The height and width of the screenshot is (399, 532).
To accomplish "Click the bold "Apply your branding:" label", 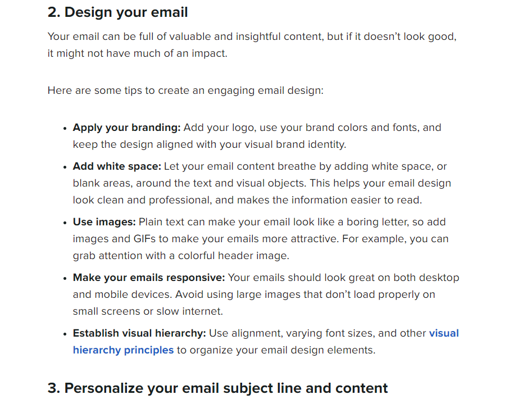I will coord(126,128).
